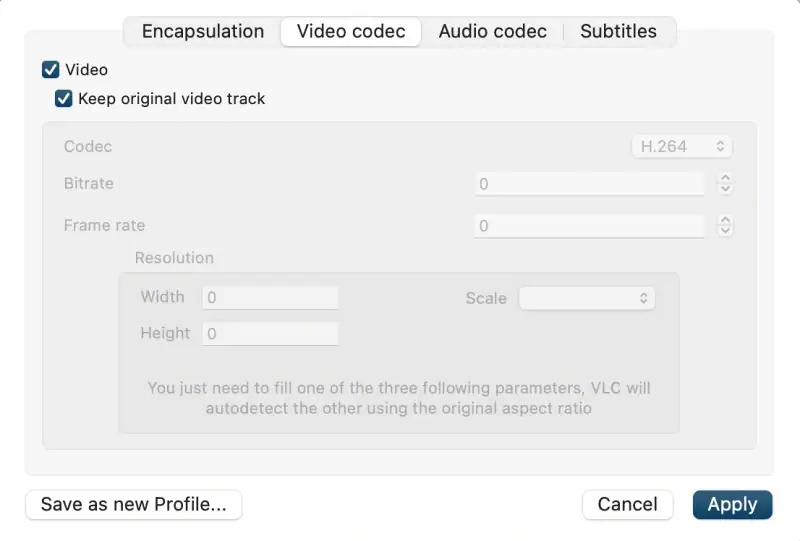Click the Width input field
The height and width of the screenshot is (541, 800).
(x=270, y=298)
